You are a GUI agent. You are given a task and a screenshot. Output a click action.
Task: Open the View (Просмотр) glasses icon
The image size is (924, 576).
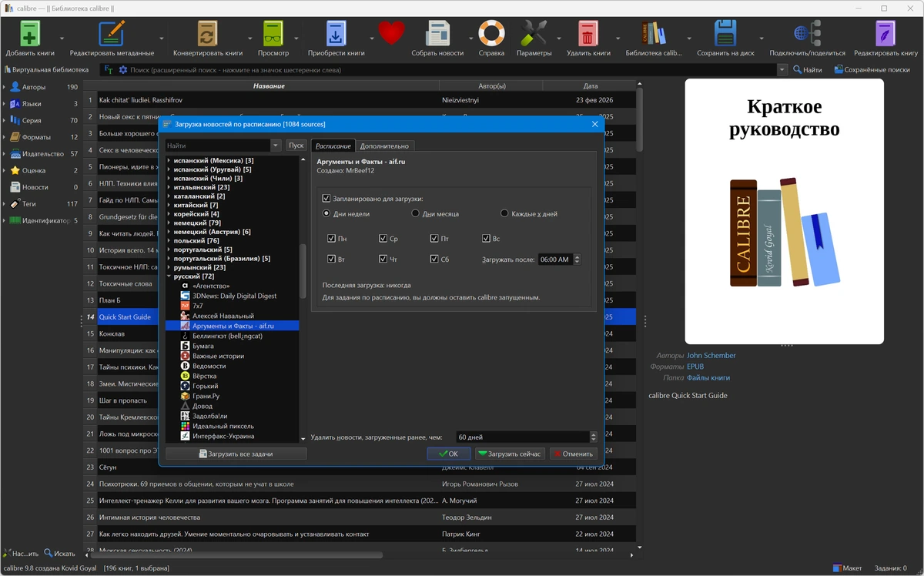point(273,34)
